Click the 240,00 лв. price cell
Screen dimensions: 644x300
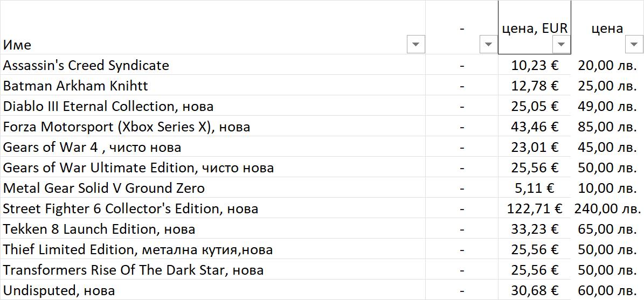pyautogui.click(x=607, y=208)
